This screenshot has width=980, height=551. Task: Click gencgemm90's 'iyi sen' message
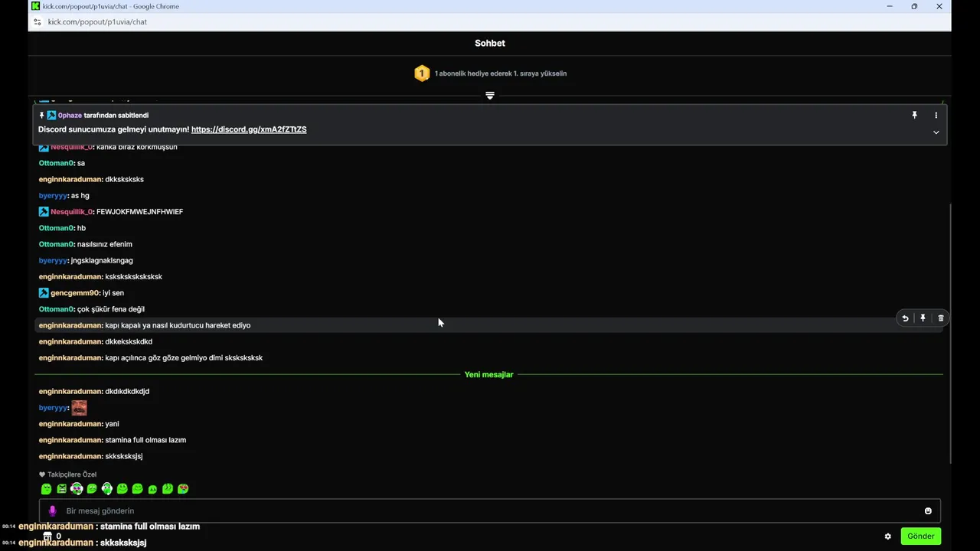tap(113, 293)
